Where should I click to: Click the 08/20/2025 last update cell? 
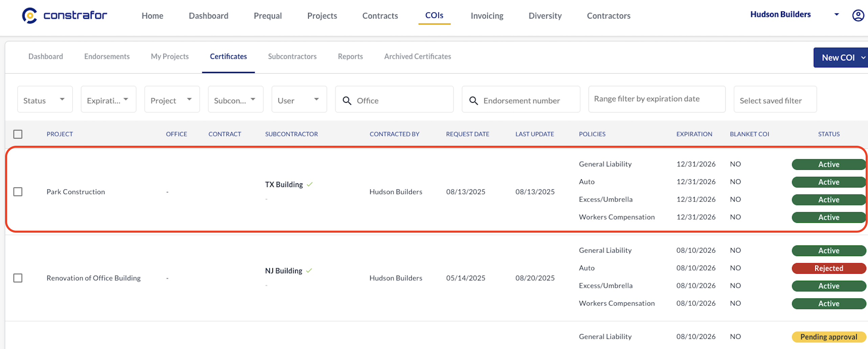[535, 278]
